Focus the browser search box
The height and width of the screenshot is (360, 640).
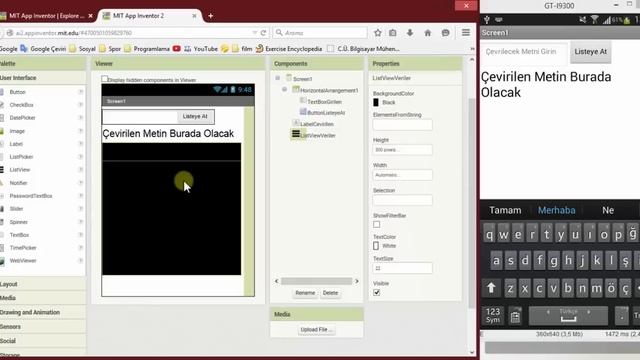pos(320,33)
